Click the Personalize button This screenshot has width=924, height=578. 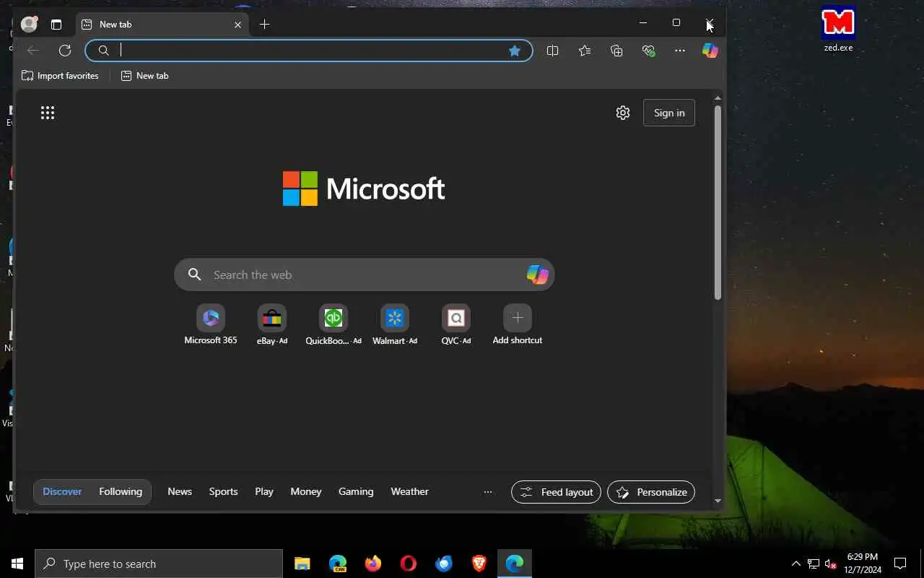(x=651, y=492)
